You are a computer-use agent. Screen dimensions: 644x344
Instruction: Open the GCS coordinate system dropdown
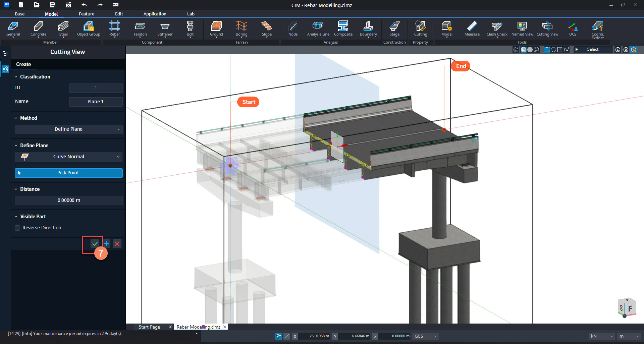tap(425, 336)
